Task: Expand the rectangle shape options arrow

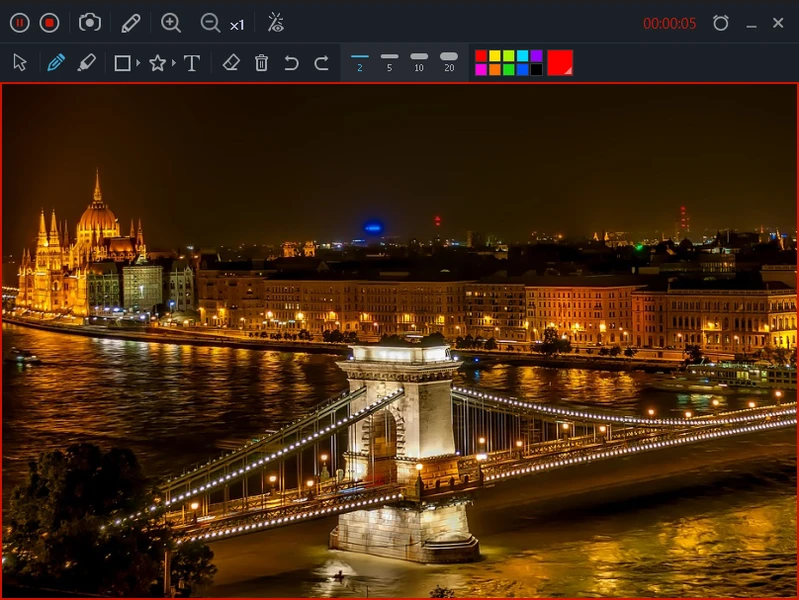Action: point(138,63)
